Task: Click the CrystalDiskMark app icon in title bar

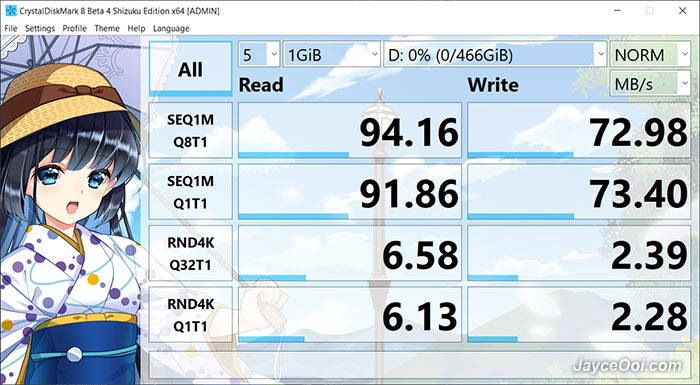Action: click(11, 11)
